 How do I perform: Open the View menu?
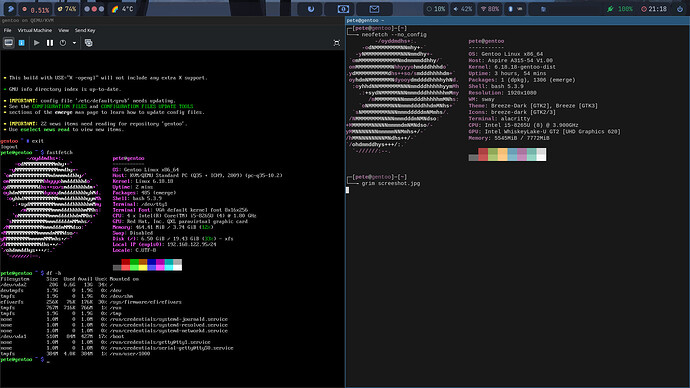coord(63,30)
